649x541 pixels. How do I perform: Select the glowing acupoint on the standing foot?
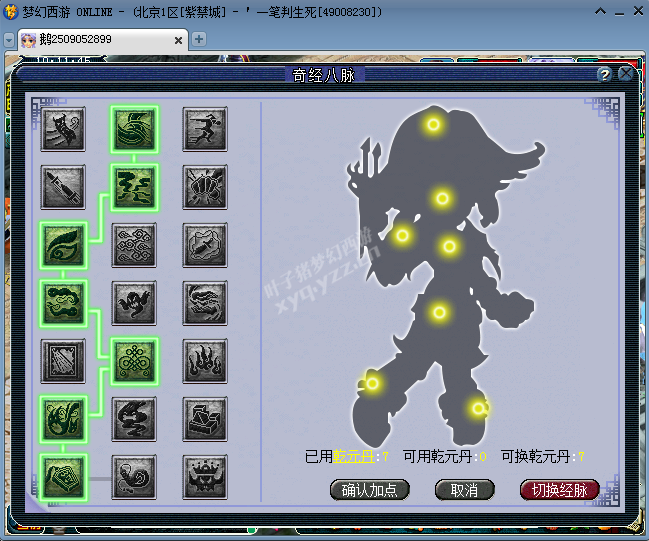[x=478, y=409]
